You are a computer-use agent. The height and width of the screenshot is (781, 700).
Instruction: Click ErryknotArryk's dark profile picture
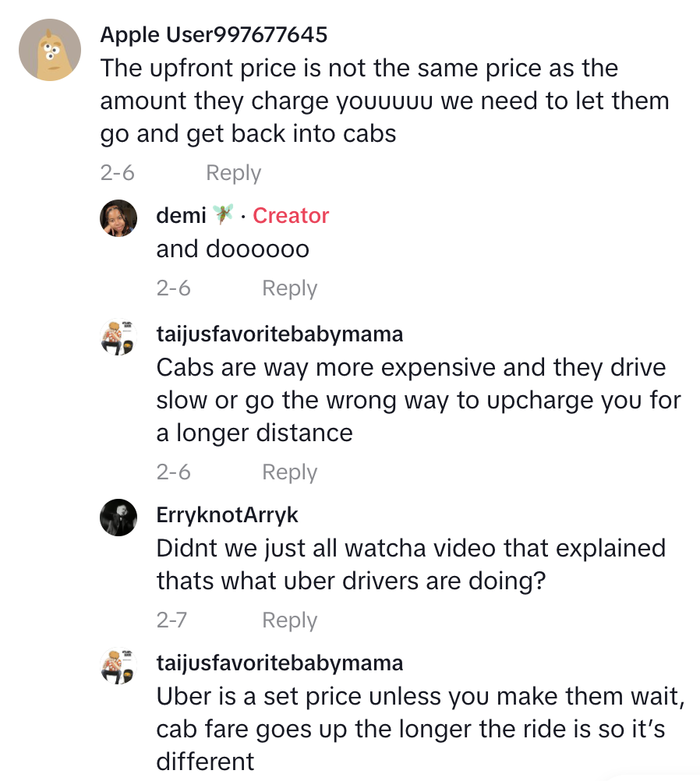118,517
